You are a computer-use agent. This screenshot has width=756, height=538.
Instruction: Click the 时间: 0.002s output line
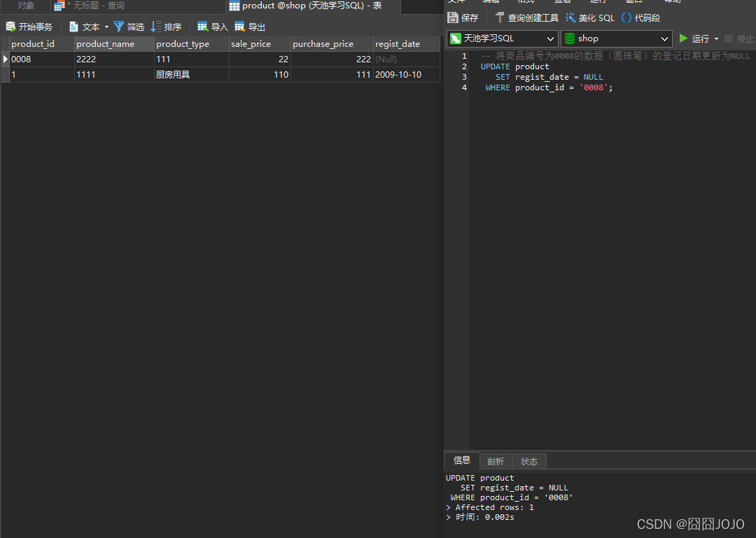click(480, 517)
